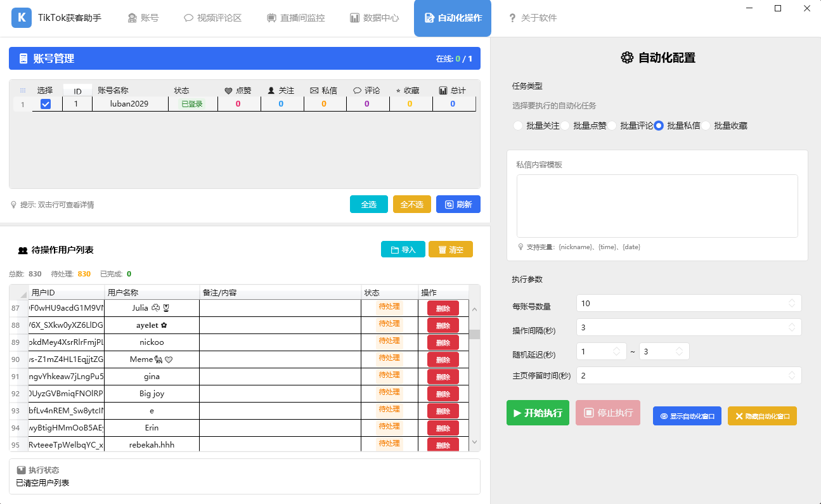
Task: Refresh accounts with the 刷新 button
Action: 458,204
